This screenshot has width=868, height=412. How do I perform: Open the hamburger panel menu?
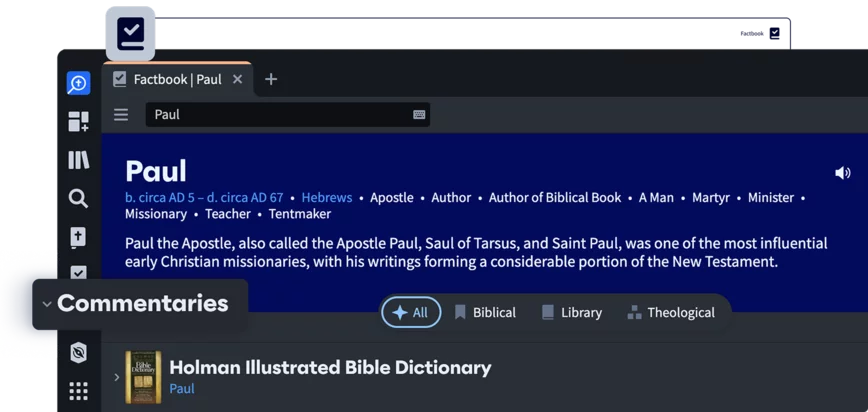click(x=121, y=115)
